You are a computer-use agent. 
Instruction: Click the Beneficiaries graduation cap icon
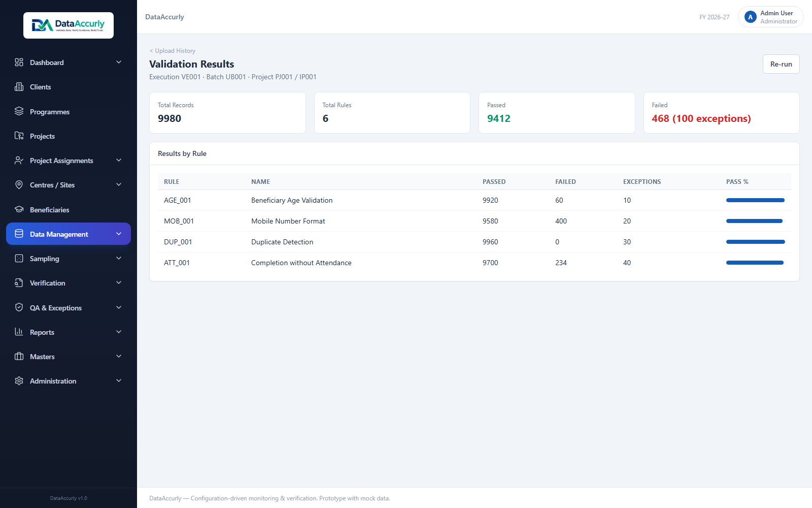[x=19, y=209]
